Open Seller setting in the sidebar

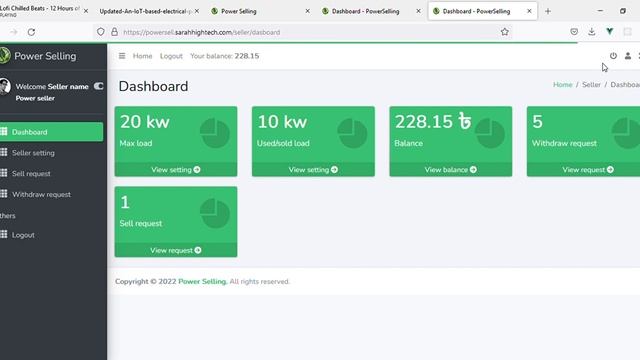[x=51, y=153]
